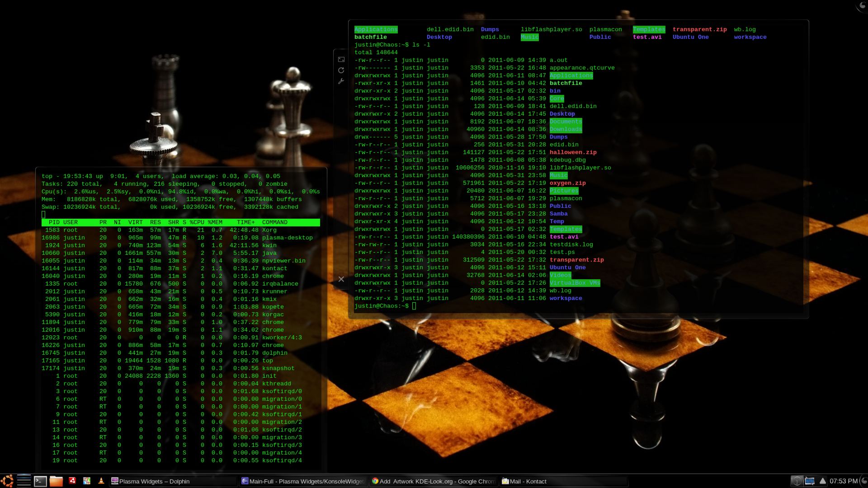Click the terminal prompt cursor after justin@Chaos
The height and width of the screenshot is (488, 868).
[414, 306]
